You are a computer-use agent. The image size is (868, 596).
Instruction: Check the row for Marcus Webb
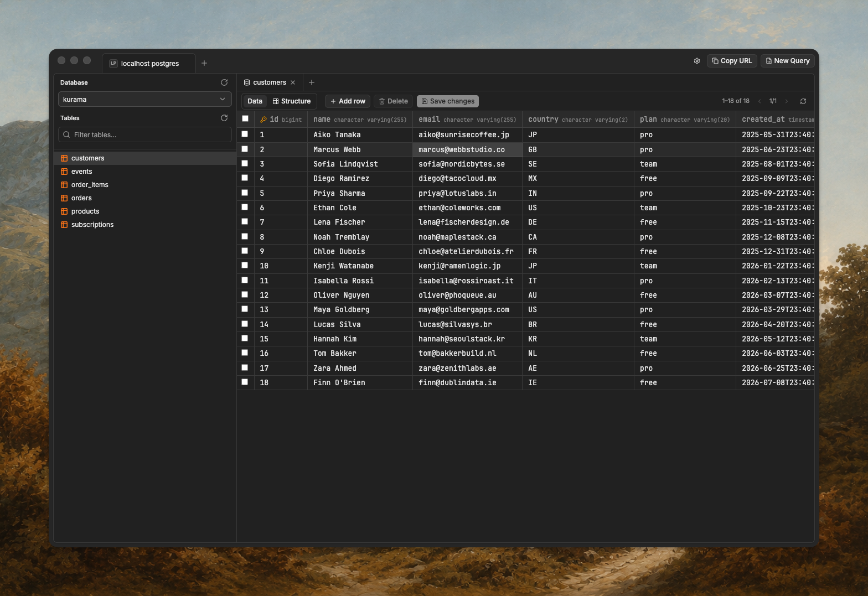click(245, 149)
